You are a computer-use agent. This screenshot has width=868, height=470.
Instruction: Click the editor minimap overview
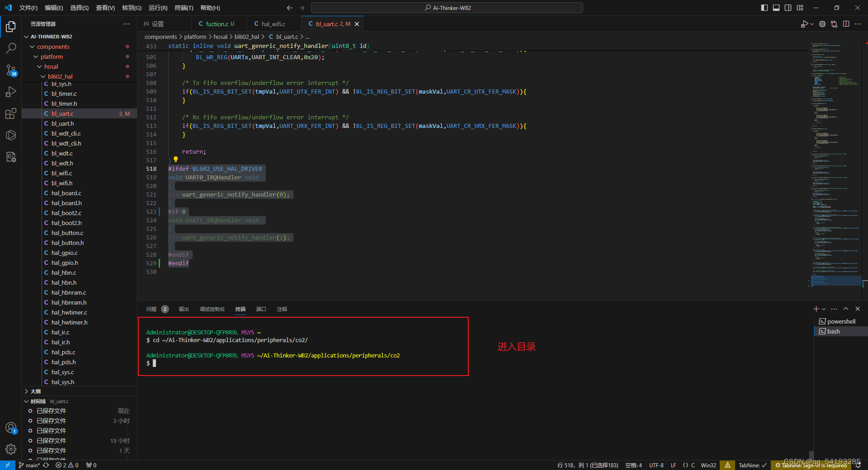tap(836, 165)
